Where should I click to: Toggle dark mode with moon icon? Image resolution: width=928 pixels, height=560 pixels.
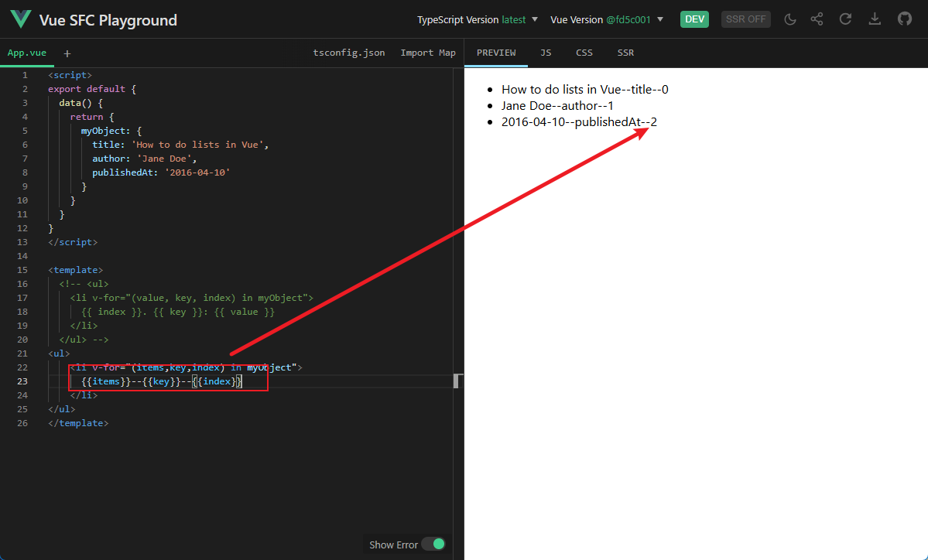point(790,19)
